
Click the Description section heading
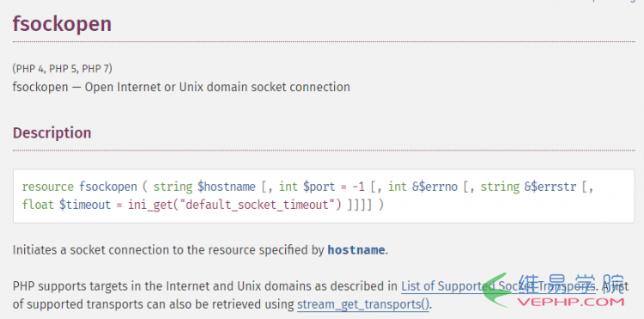click(x=52, y=132)
